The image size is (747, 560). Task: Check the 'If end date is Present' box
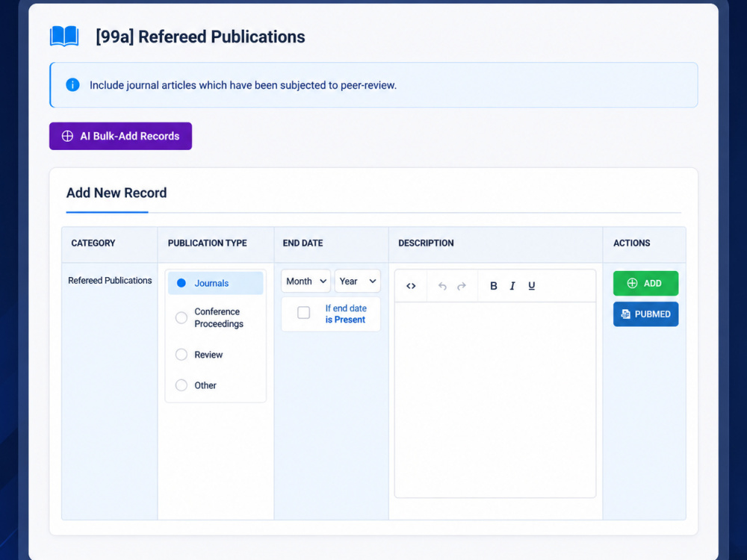[x=303, y=313]
